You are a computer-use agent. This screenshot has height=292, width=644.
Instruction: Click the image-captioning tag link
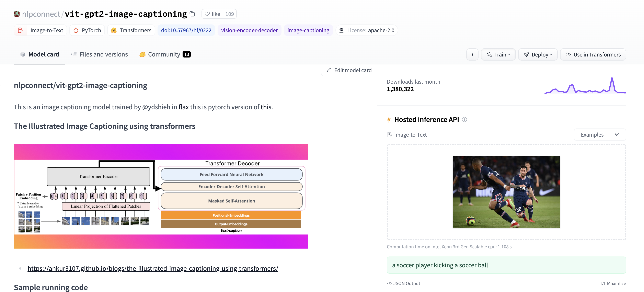[308, 30]
